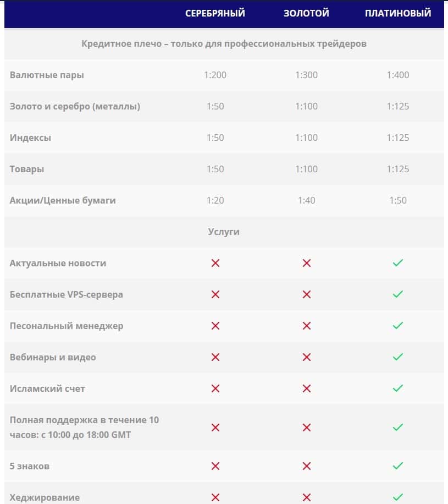Select the ПЛАТИНОВЫЙ column header
Viewport: 448px width, 504px height.
pos(398,13)
